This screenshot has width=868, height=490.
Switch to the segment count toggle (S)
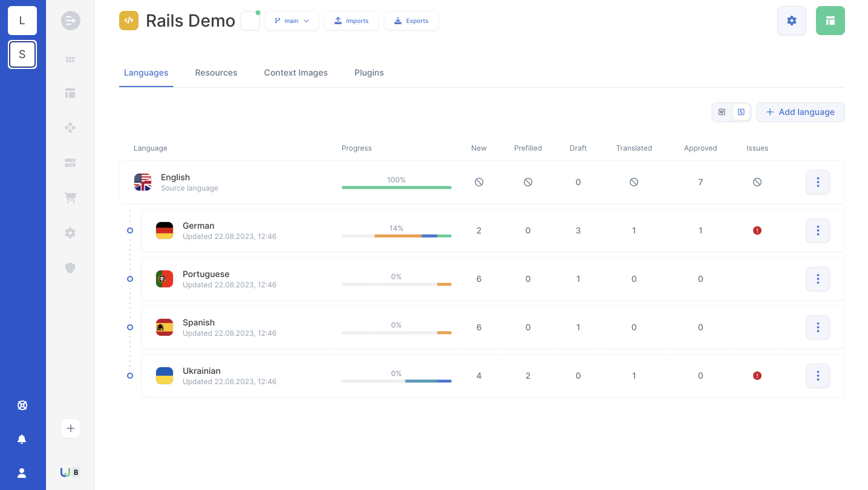click(x=740, y=112)
